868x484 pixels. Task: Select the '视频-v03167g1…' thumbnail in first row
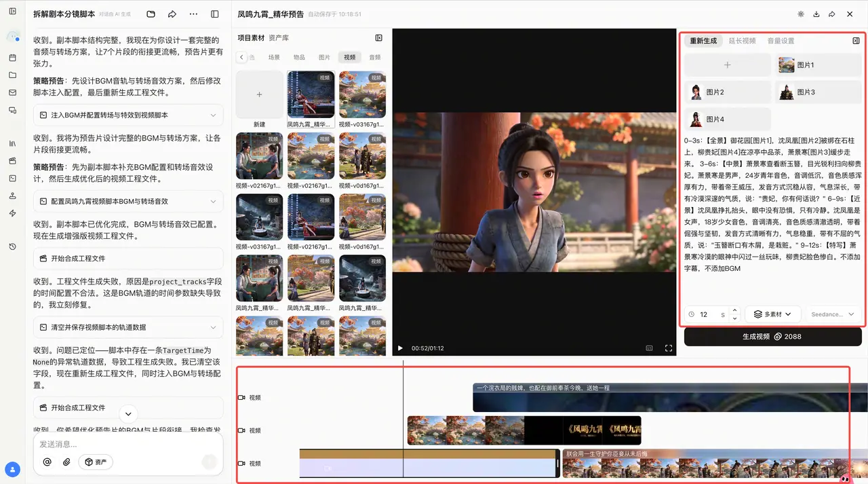tap(362, 94)
